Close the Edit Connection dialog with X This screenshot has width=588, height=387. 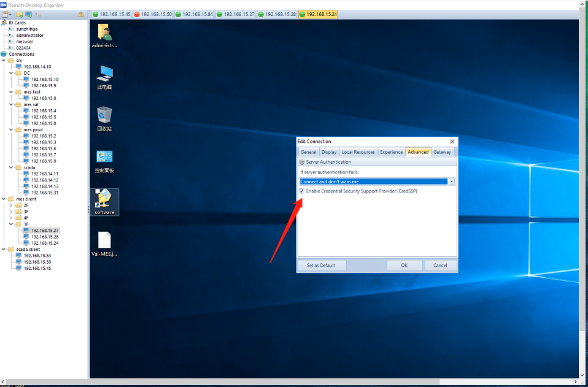click(452, 142)
